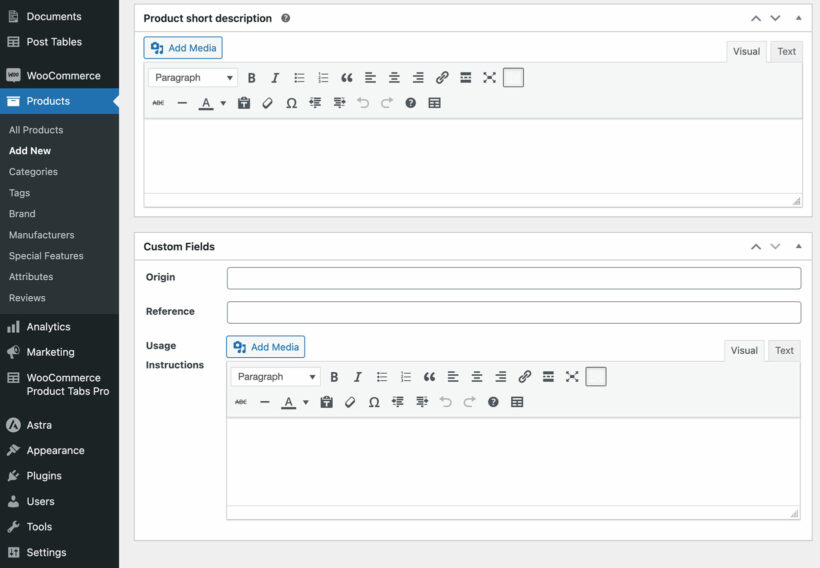Open keyboard shortcuts help in short description editor
The image size is (820, 568).
tap(411, 103)
